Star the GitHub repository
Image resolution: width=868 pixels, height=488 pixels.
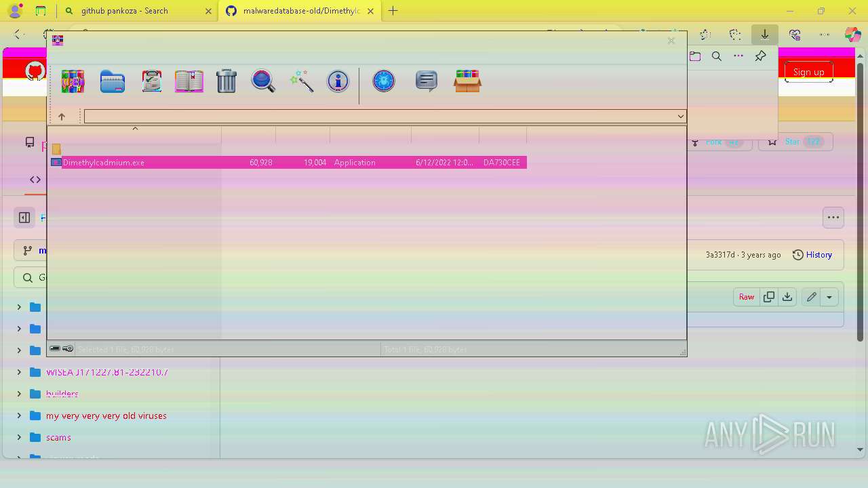click(795, 142)
